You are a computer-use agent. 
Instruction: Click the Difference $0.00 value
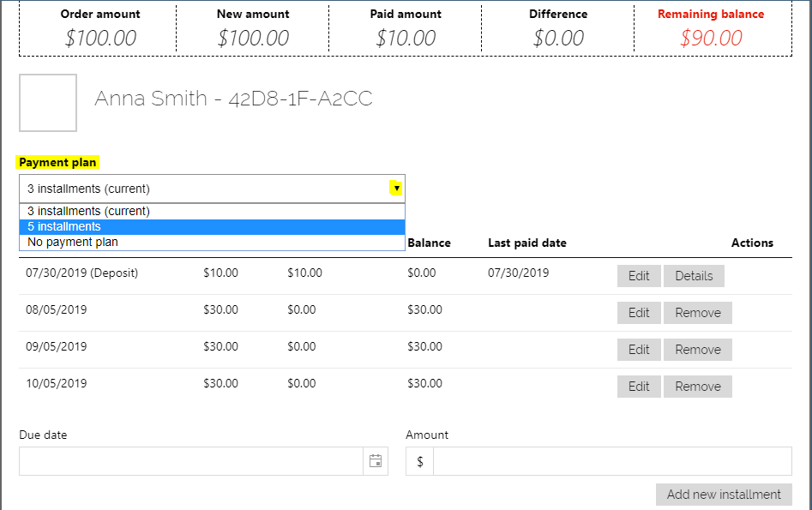click(558, 38)
